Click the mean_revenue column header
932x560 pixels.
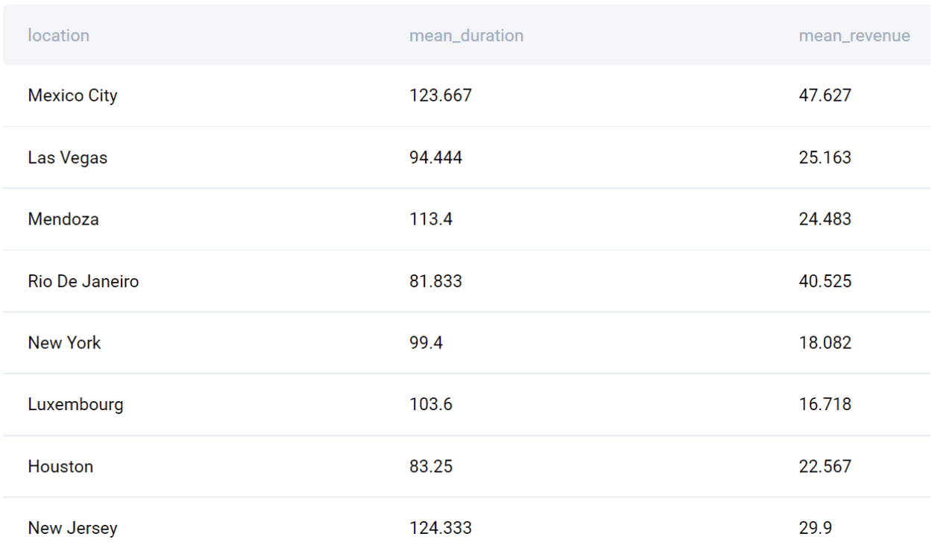(x=854, y=36)
